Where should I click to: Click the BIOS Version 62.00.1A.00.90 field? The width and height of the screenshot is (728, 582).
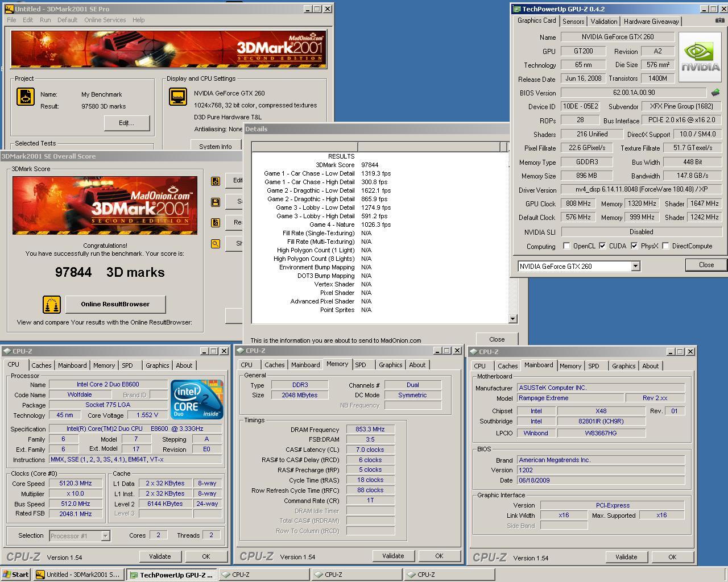634,92
